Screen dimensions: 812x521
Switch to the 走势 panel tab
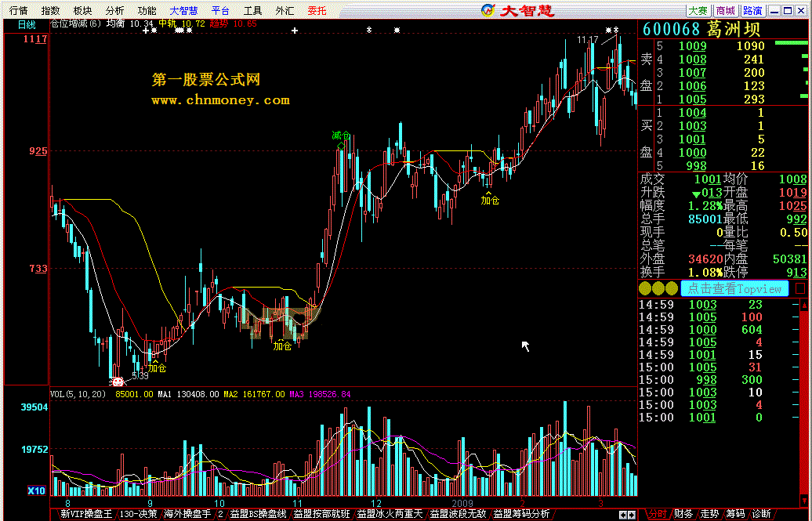pos(709,514)
